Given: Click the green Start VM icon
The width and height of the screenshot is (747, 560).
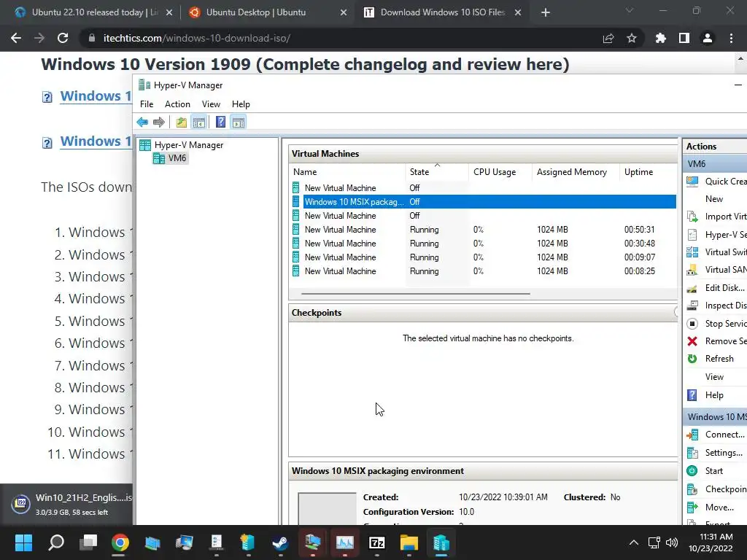Looking at the screenshot, I should (x=692, y=471).
